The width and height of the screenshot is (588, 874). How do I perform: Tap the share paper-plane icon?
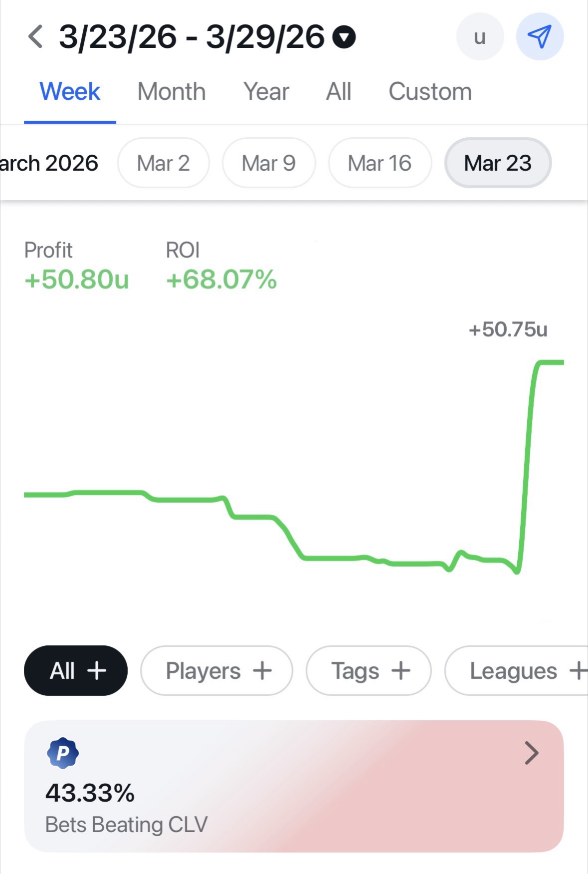(x=540, y=37)
